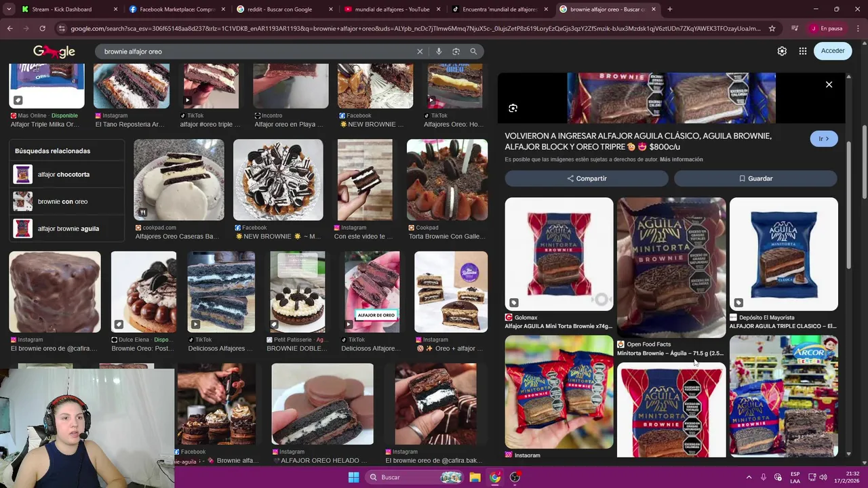Open the Petit Patisserie BROWNIE DOBLE result

click(298, 292)
